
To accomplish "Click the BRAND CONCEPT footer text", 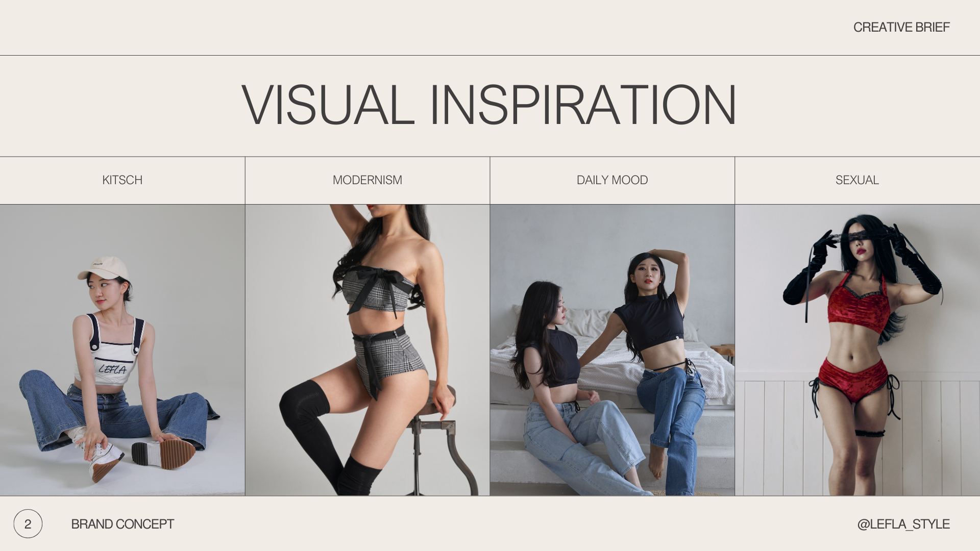I will 122,524.
